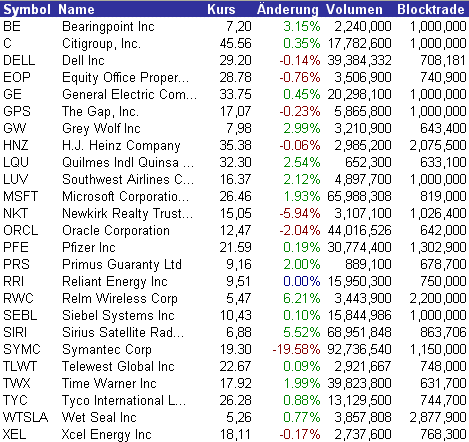The width and height of the screenshot is (469, 442).
Task: Select the Pfizer Inc row
Action: pos(234,247)
